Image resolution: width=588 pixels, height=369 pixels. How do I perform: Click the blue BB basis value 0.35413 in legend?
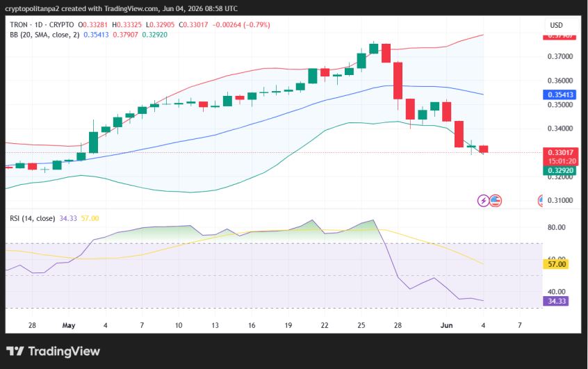click(96, 35)
